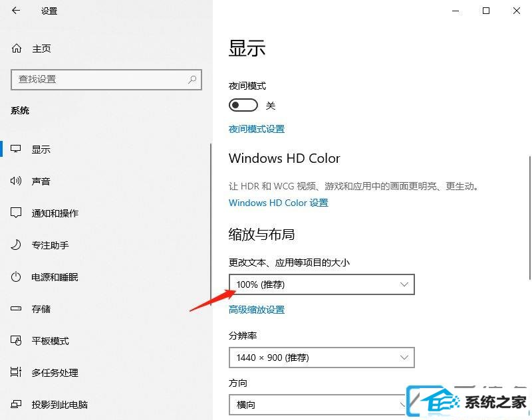The width and height of the screenshot is (532, 420).
Task: Expand the 1440 × 900 resolution dropdown
Action: tap(322, 358)
